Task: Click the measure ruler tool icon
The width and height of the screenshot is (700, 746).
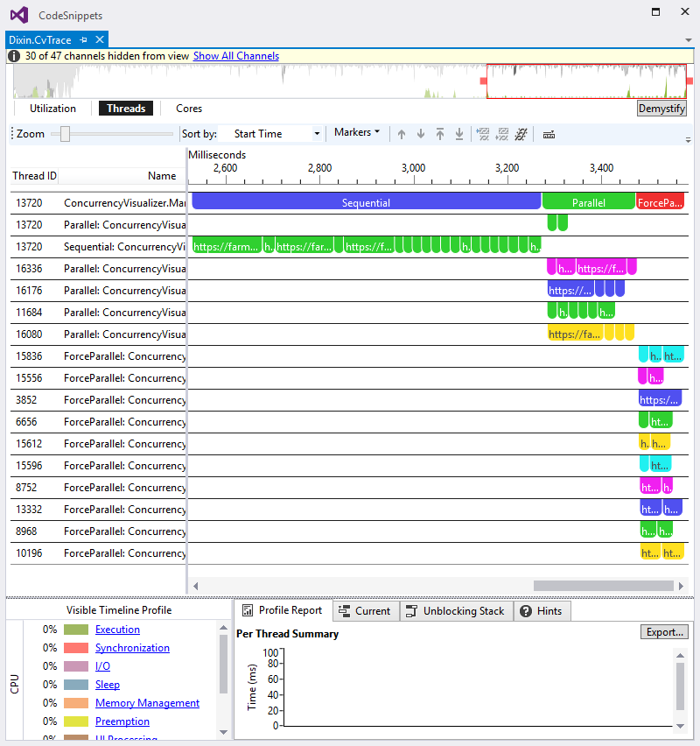Action: pos(549,135)
